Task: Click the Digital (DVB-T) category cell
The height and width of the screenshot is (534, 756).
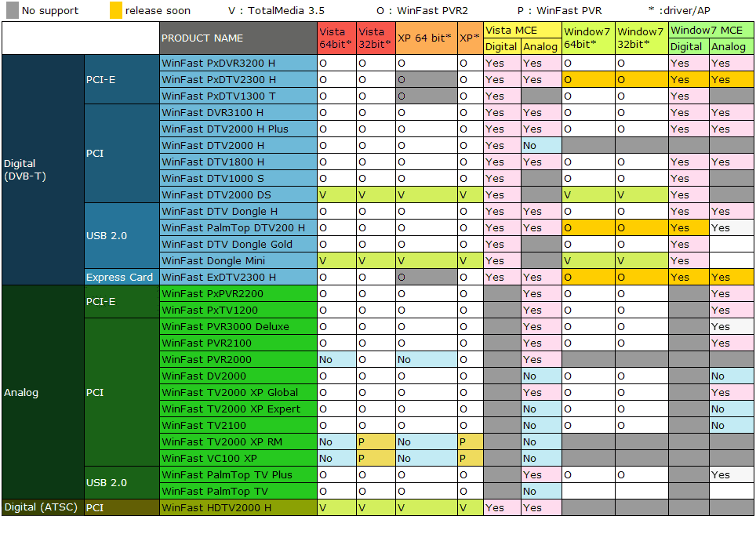Action: click(43, 169)
